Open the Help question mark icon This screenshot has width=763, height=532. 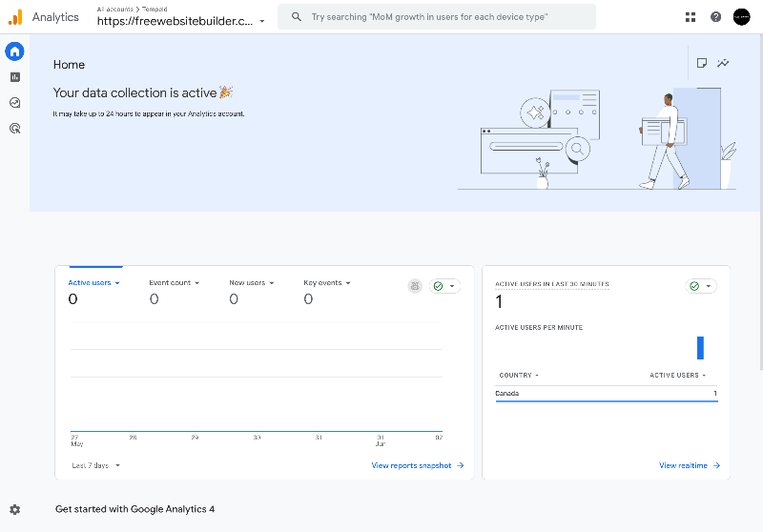(715, 17)
